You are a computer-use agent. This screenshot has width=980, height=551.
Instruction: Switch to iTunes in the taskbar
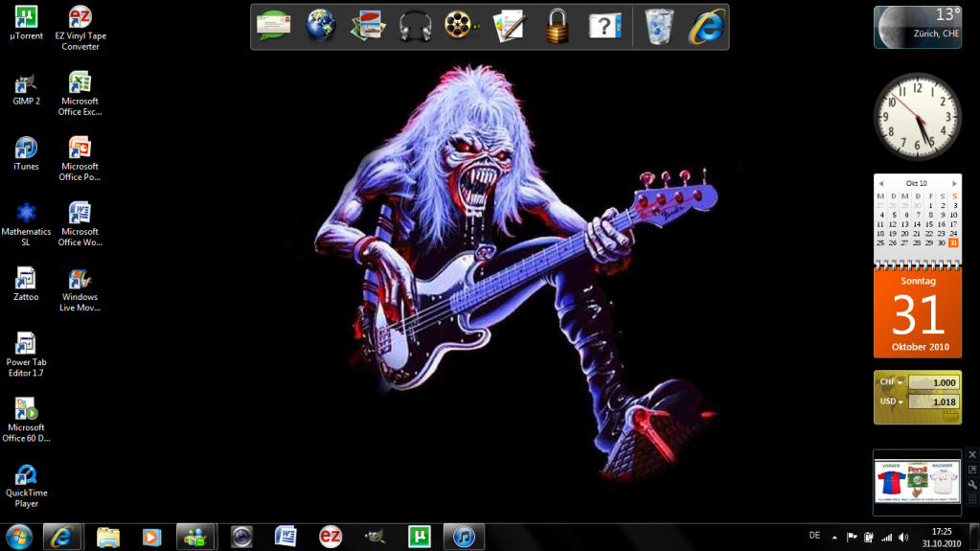pos(463,538)
